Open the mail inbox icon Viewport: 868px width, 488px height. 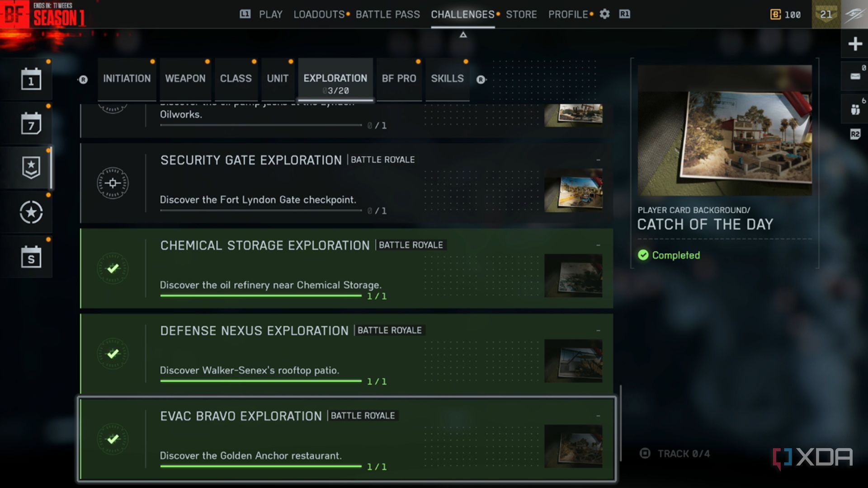[x=855, y=76]
